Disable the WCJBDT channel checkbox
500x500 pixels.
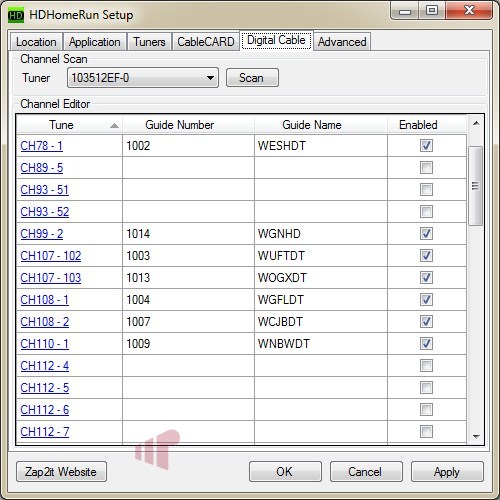tap(426, 322)
